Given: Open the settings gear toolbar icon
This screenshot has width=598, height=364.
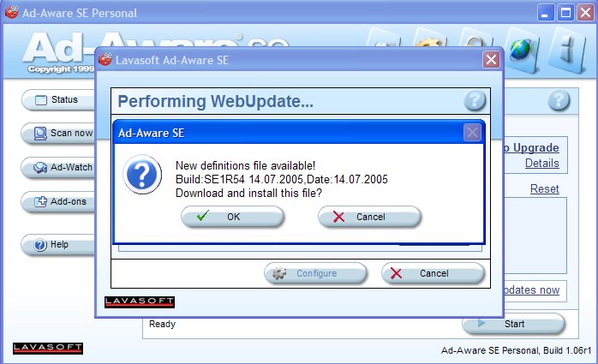Looking at the screenshot, I should click(430, 38).
